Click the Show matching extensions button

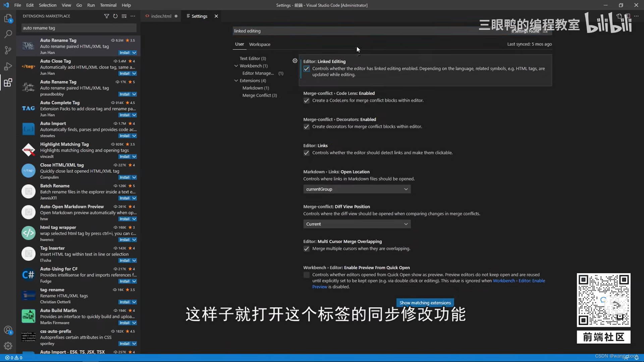(425, 302)
